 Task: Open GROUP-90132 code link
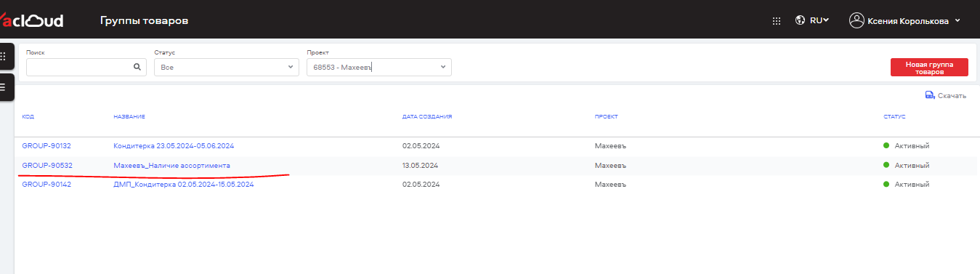(46, 146)
